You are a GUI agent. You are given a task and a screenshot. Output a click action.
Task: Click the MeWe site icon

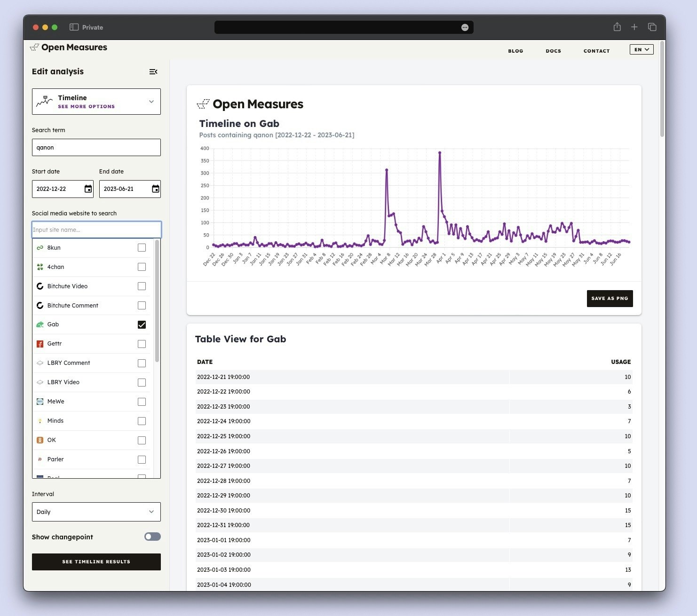pyautogui.click(x=40, y=402)
